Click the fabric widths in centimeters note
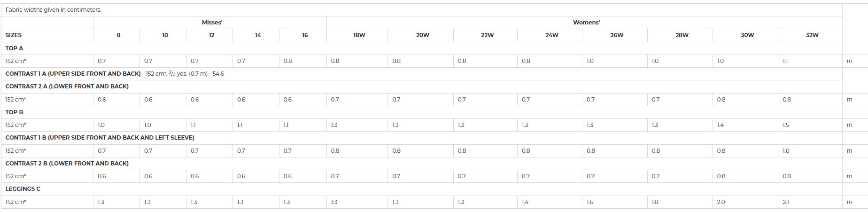The width and height of the screenshot is (868, 212). (x=54, y=10)
